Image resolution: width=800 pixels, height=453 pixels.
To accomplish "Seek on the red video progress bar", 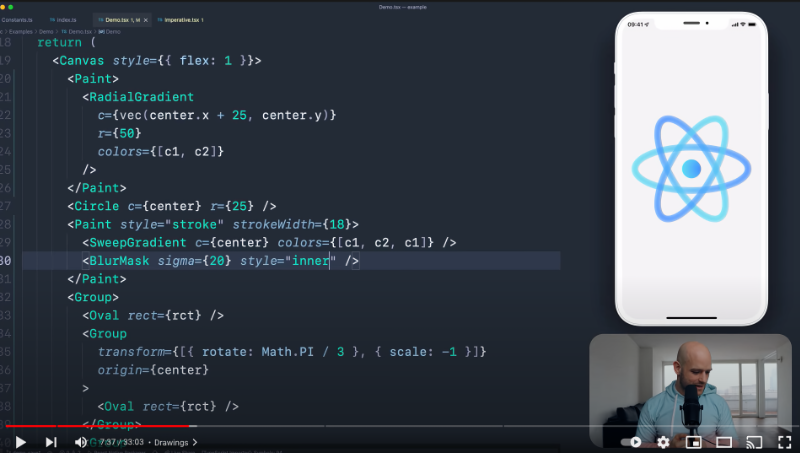I will 97,425.
